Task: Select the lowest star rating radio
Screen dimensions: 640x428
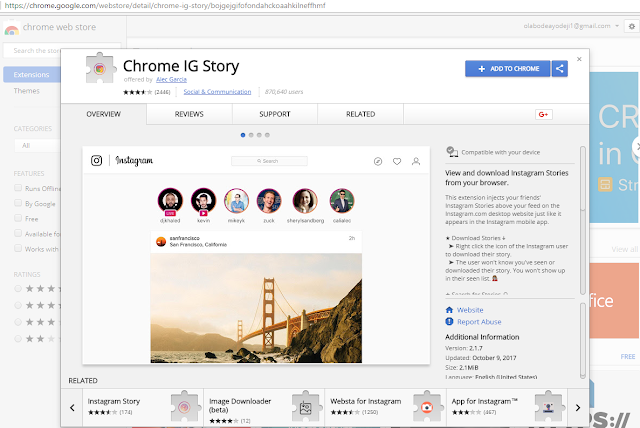Action: click(18, 339)
